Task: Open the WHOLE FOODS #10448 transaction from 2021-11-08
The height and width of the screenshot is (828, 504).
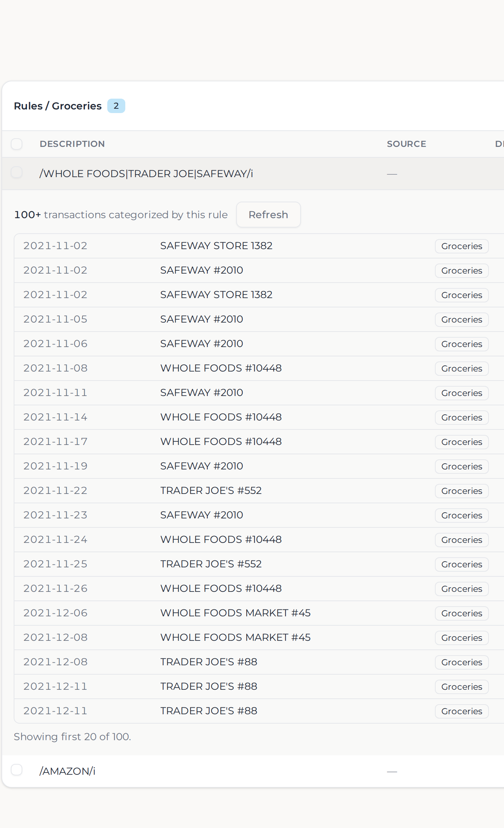Action: tap(221, 368)
